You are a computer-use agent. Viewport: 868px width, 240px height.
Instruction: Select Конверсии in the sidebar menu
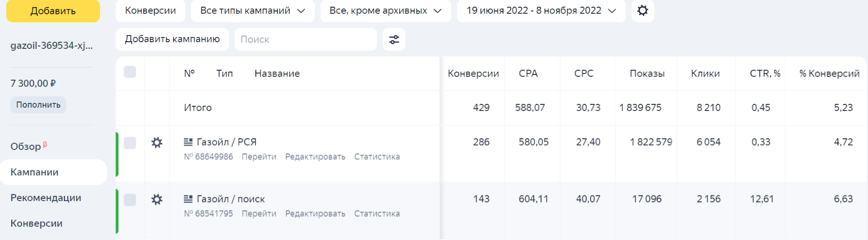(36, 223)
